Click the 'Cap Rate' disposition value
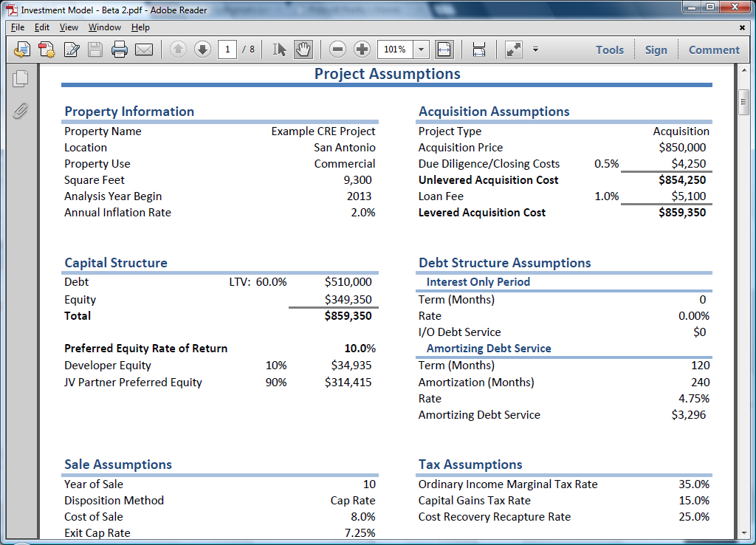The width and height of the screenshot is (756, 545). click(353, 501)
